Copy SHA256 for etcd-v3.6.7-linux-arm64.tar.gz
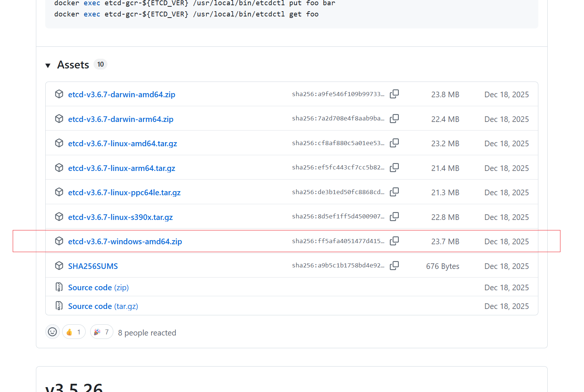 [394, 168]
